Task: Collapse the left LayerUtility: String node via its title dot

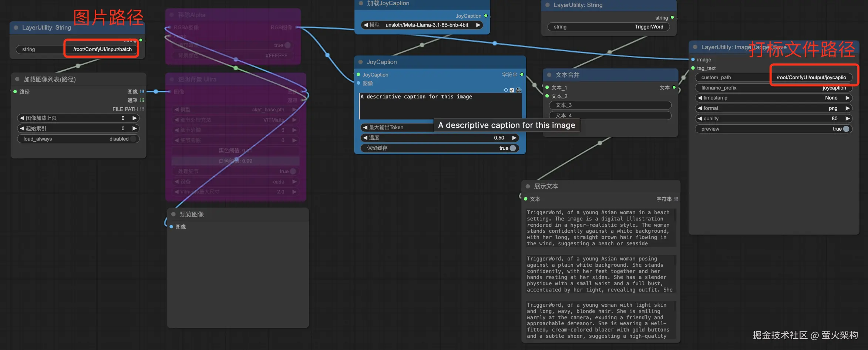Action: [x=16, y=27]
